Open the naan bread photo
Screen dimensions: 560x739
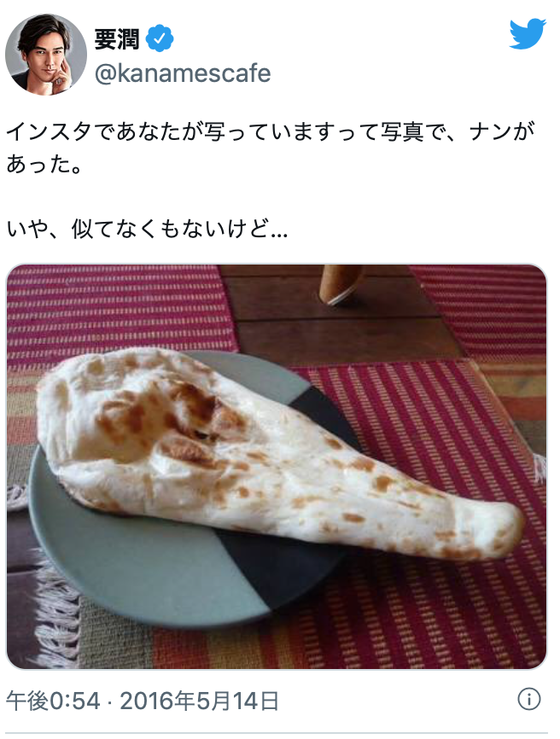277,466
